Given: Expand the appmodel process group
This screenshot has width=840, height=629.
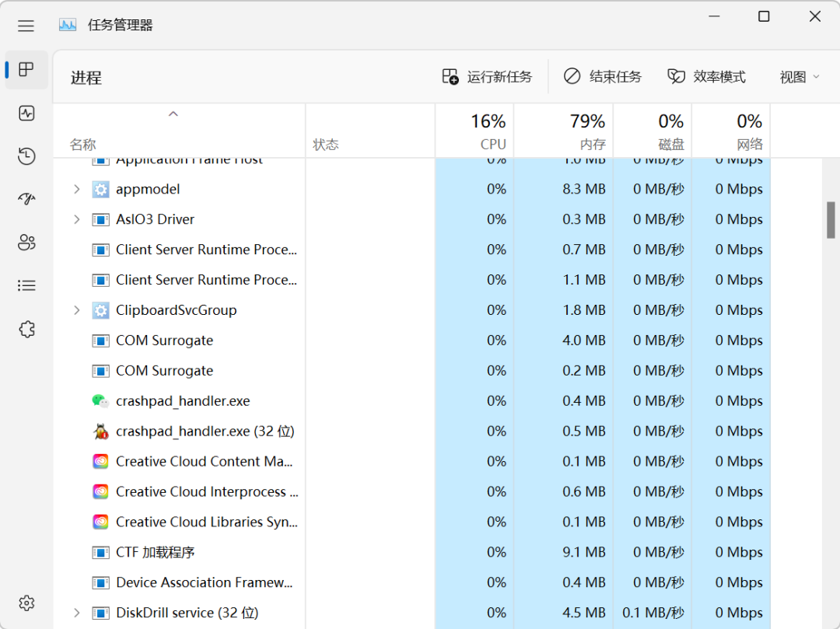Looking at the screenshot, I should click(76, 190).
